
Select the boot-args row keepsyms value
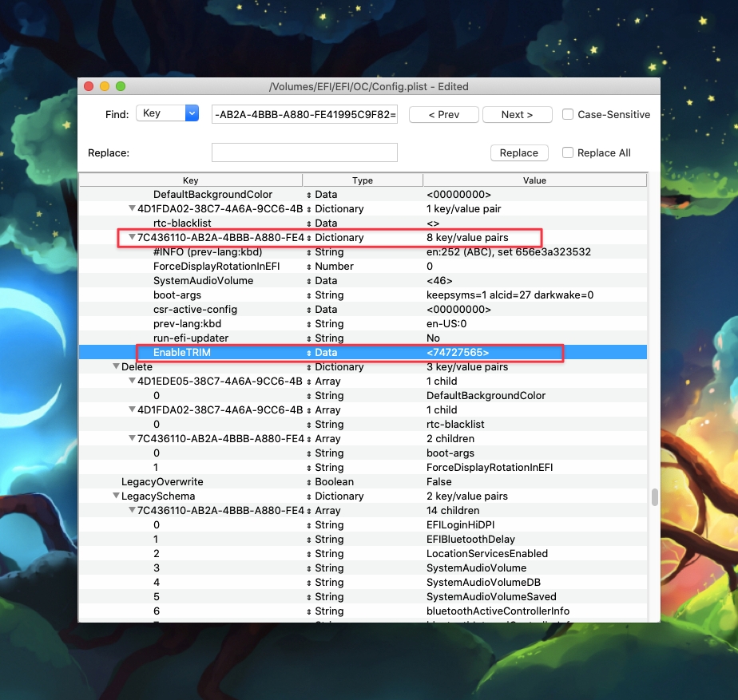point(510,295)
